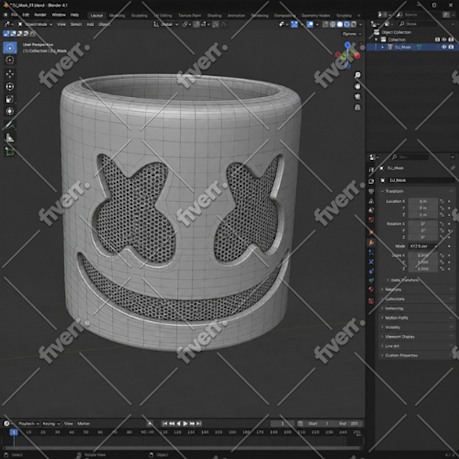The width and height of the screenshot is (459, 459).
Task: Select the Add Cube tool
Action: (10, 152)
